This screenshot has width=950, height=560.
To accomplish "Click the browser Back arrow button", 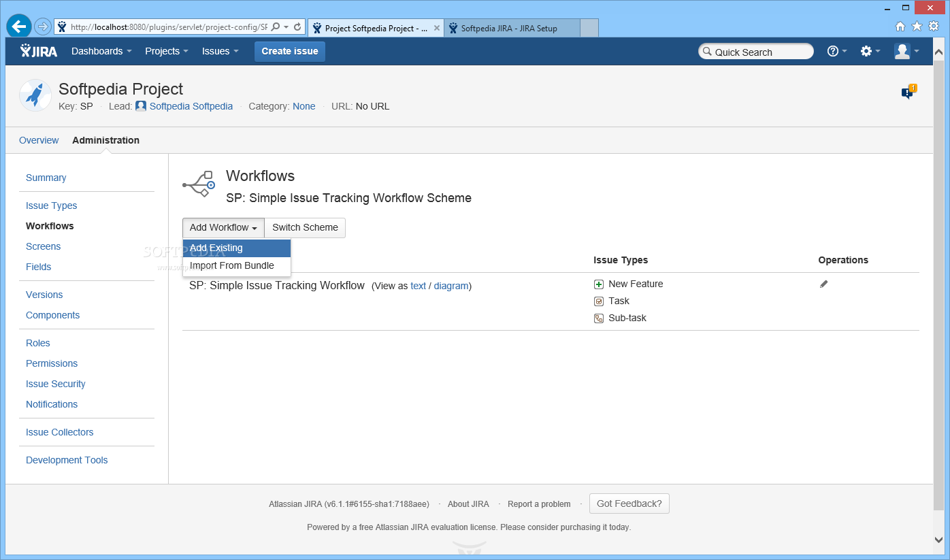I will [x=19, y=27].
